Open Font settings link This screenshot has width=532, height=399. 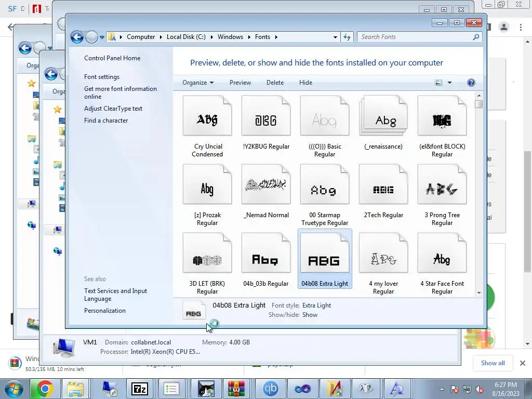pyautogui.click(x=102, y=77)
